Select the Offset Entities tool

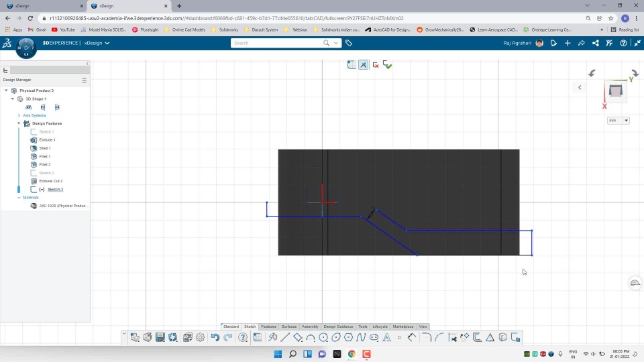click(477, 337)
